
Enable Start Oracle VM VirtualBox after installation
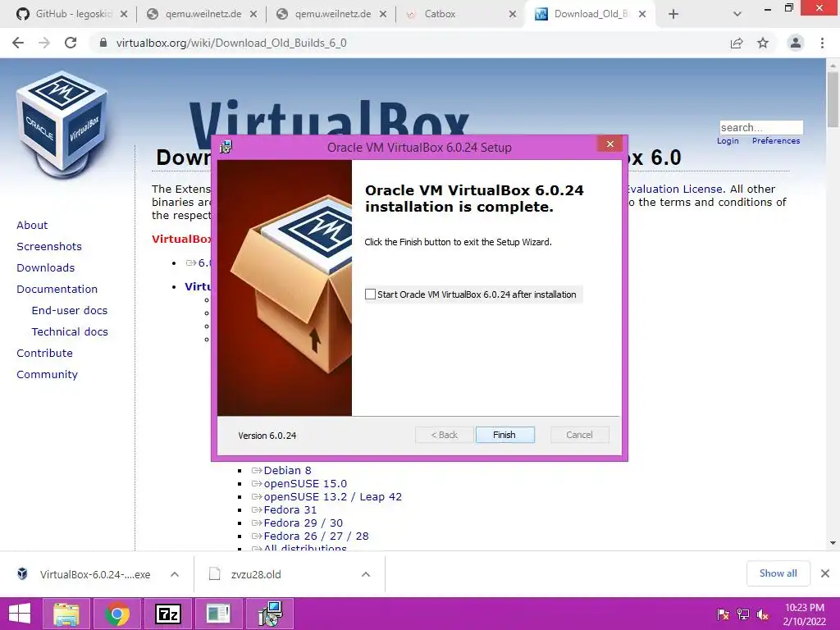(370, 294)
